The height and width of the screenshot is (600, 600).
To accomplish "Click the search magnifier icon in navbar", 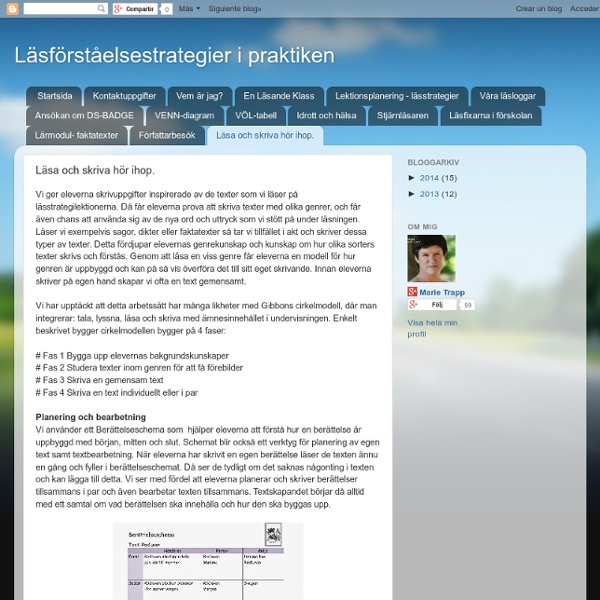I will [101, 8].
